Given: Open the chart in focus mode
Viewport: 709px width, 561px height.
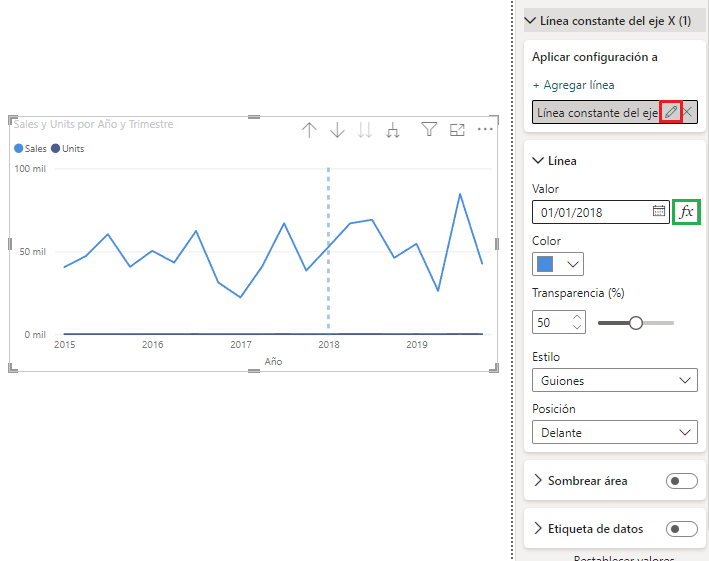Looking at the screenshot, I should (x=457, y=129).
